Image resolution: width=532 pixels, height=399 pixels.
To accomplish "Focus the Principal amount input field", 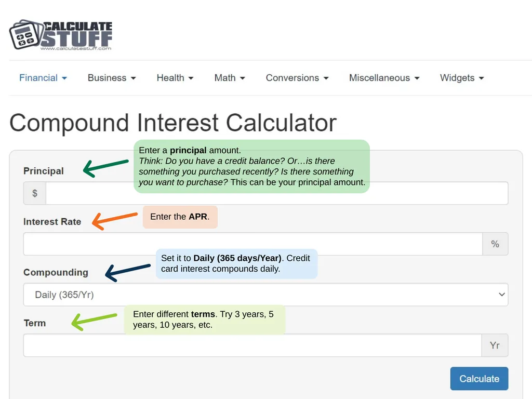I will tap(277, 193).
